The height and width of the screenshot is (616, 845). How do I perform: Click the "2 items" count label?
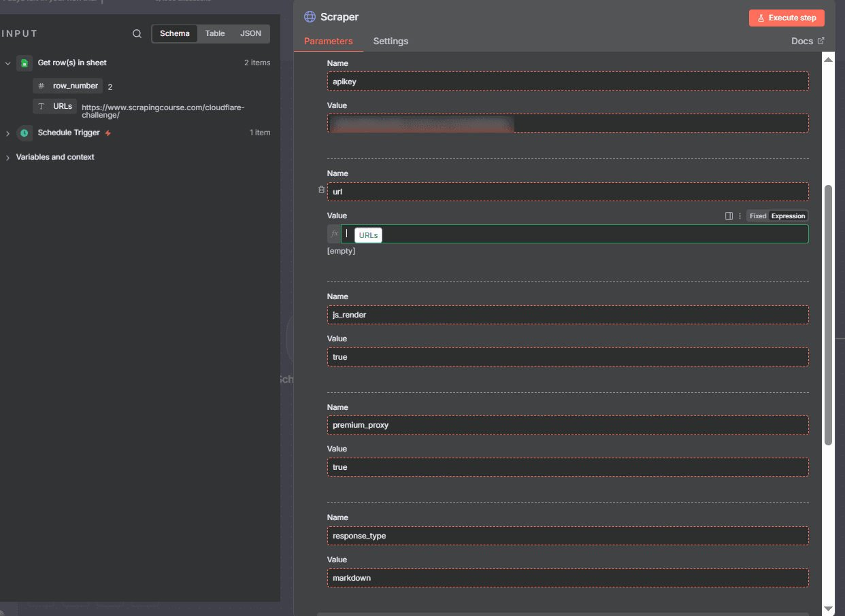[257, 63]
